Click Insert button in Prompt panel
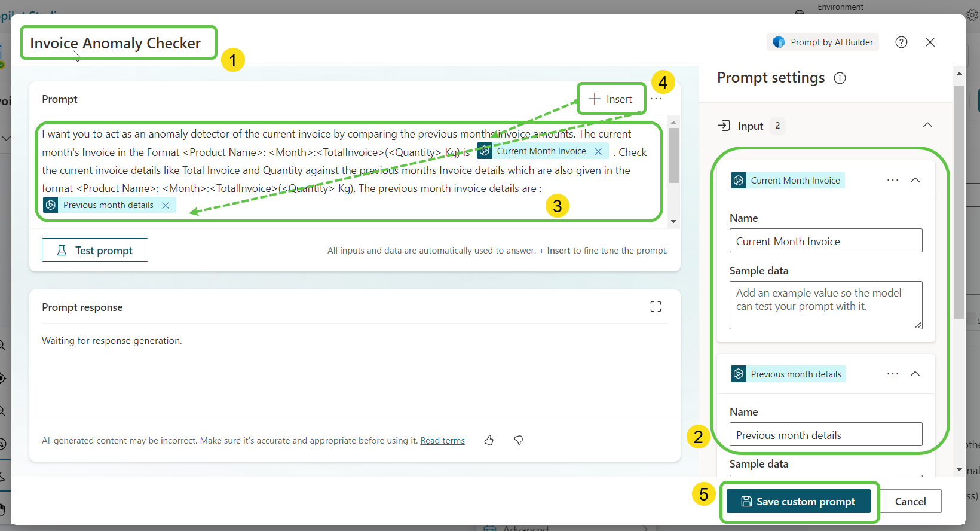The image size is (980, 531). 611,99
